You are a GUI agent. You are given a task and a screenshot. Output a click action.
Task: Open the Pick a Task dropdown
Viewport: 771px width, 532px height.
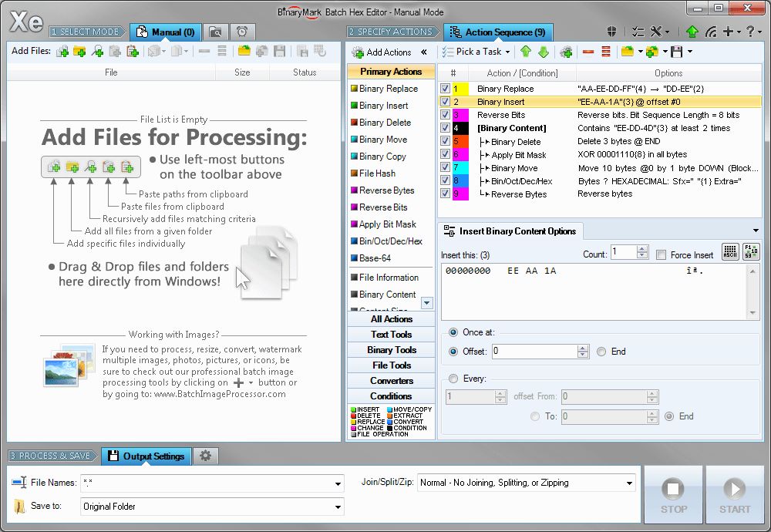[476, 52]
